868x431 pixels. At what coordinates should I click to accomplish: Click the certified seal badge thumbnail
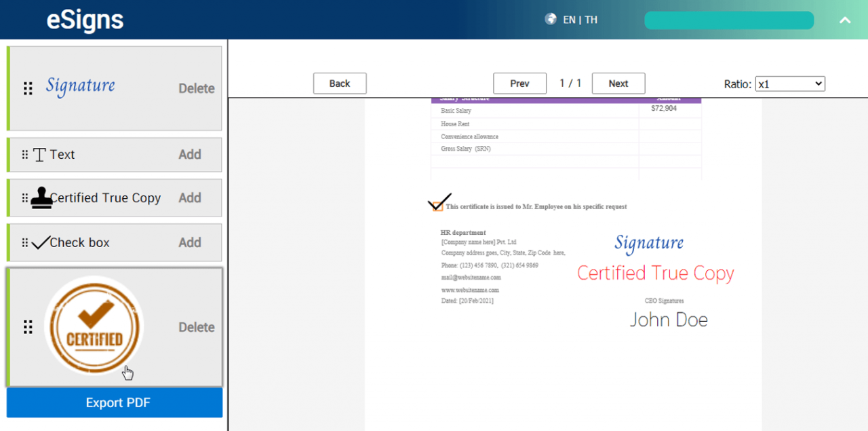(x=94, y=326)
